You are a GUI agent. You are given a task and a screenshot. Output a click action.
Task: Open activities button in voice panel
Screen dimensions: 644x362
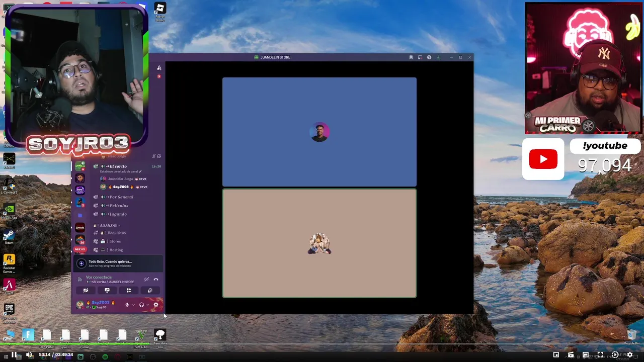pyautogui.click(x=128, y=290)
